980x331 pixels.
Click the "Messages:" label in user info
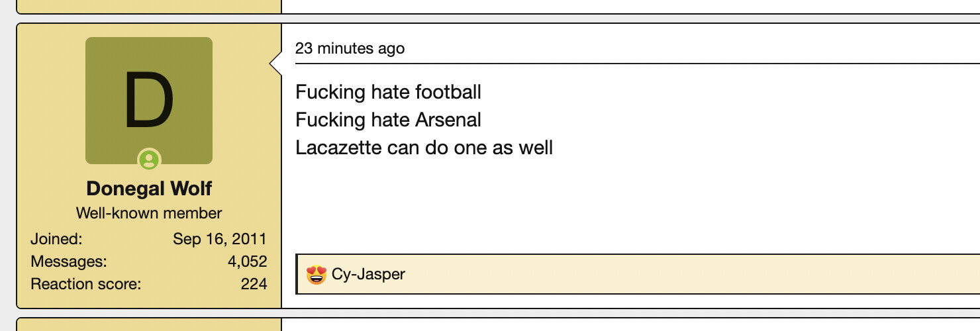tap(68, 261)
